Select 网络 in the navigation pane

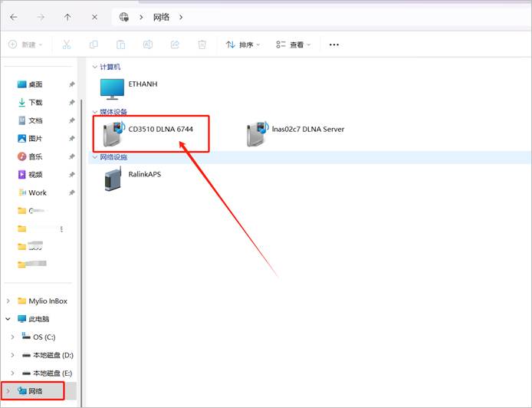(x=35, y=391)
